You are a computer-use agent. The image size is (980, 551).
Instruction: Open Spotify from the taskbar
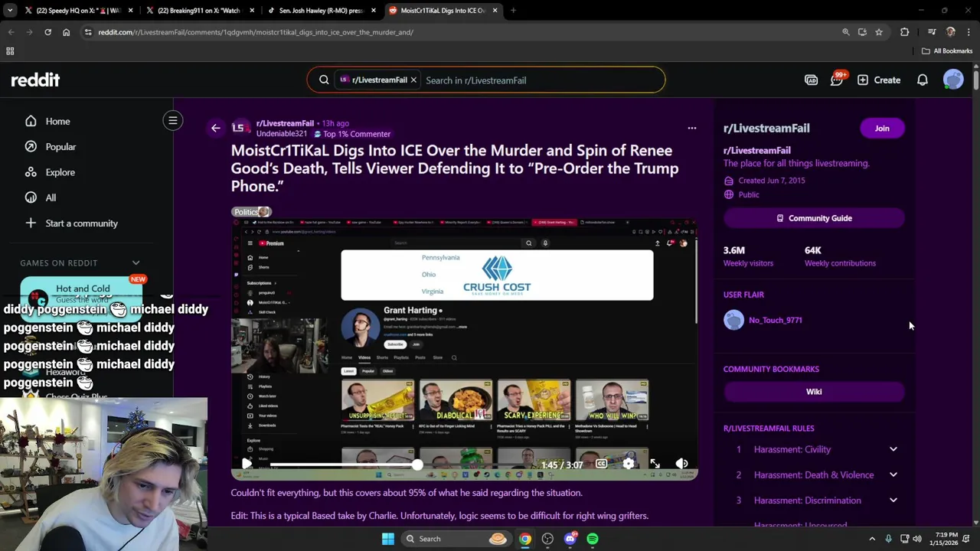click(593, 539)
